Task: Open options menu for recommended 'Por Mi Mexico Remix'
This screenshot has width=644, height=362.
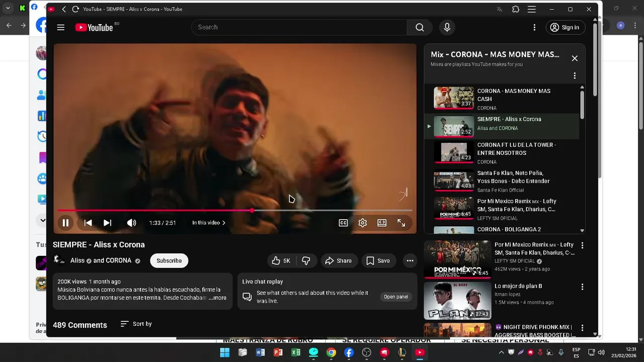Action: coord(582,246)
